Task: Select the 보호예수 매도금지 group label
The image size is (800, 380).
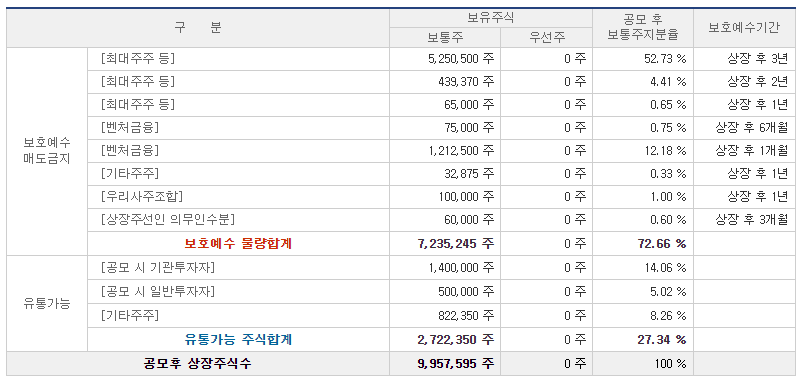Action: point(47,150)
